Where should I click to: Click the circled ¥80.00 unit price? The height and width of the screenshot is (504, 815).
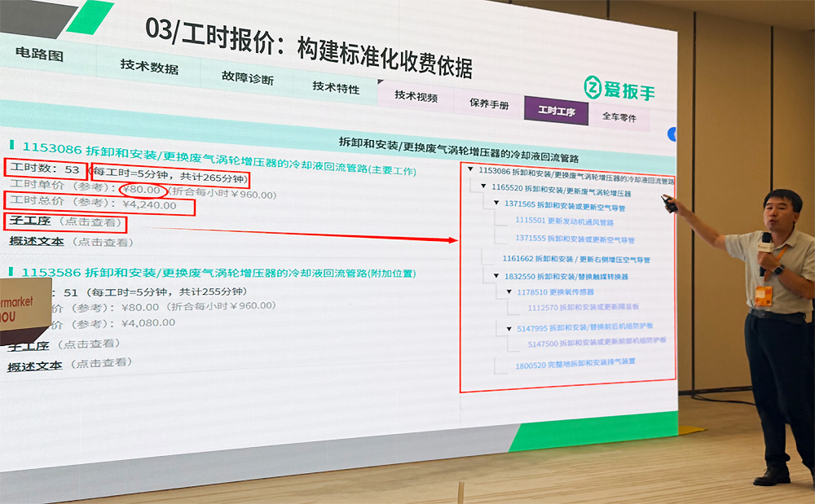143,190
